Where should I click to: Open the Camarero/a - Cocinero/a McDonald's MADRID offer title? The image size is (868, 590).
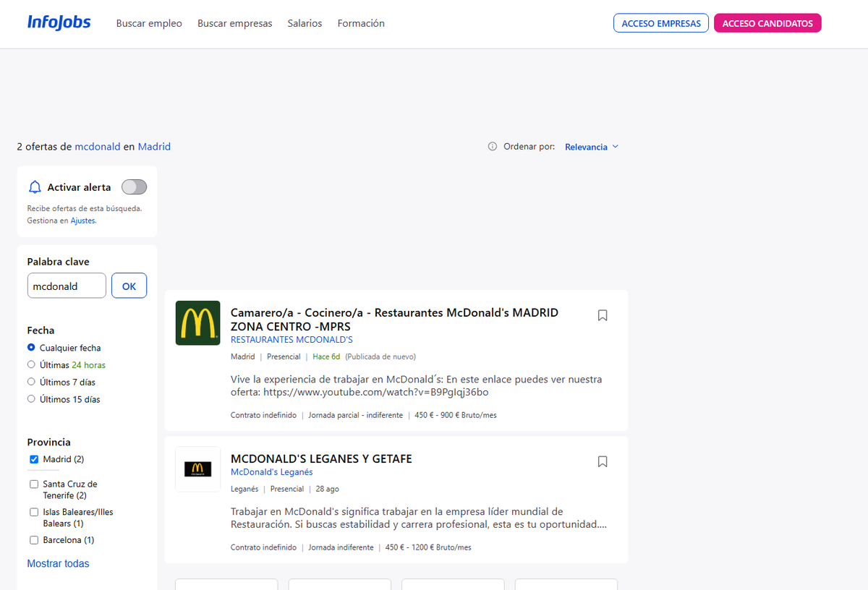394,320
